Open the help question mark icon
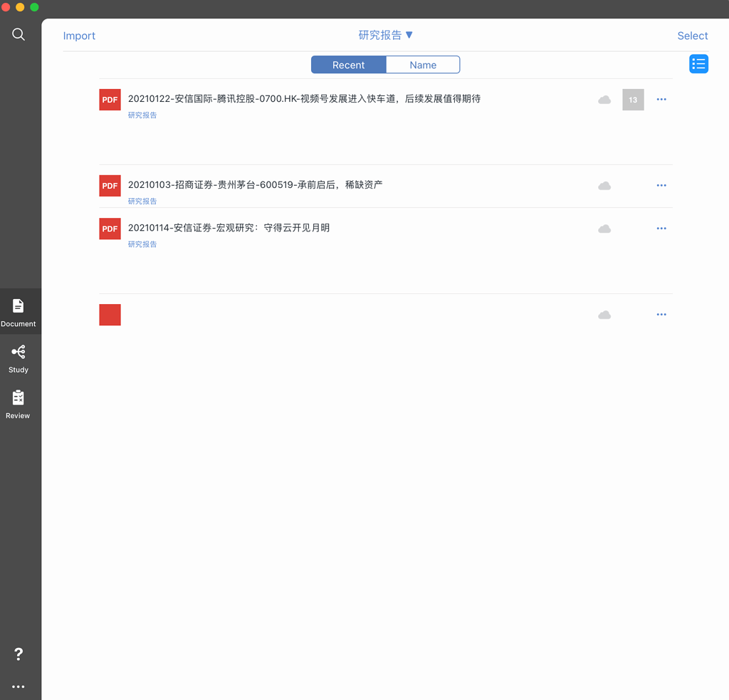The width and height of the screenshot is (729, 700). [x=19, y=654]
